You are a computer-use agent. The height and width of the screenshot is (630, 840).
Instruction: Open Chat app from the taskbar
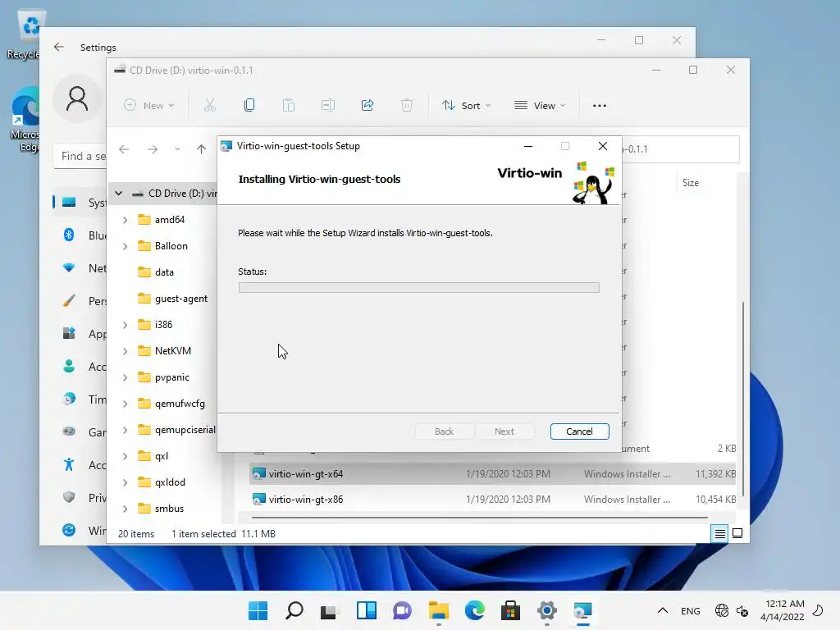click(402, 610)
